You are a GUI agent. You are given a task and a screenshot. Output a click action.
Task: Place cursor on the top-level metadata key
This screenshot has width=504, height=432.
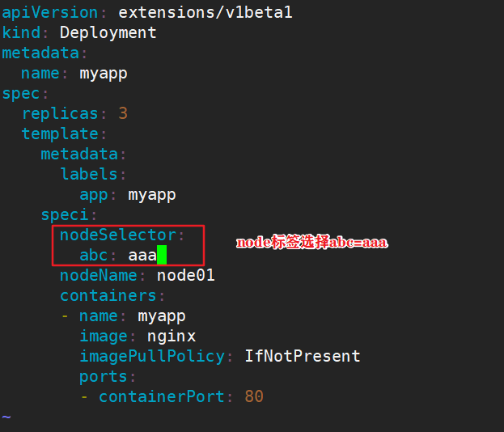tap(40, 53)
